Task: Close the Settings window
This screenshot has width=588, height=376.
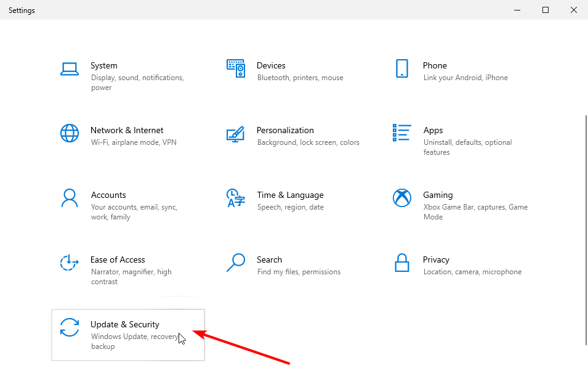Action: click(574, 10)
